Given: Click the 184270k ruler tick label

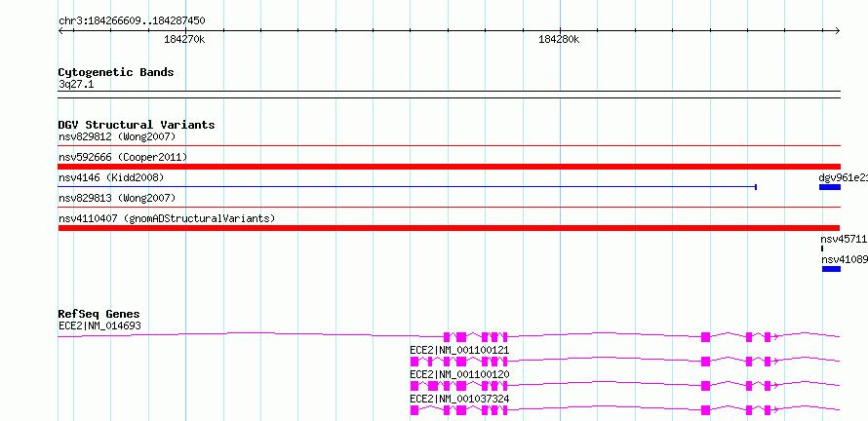Looking at the screenshot, I should [185, 39].
